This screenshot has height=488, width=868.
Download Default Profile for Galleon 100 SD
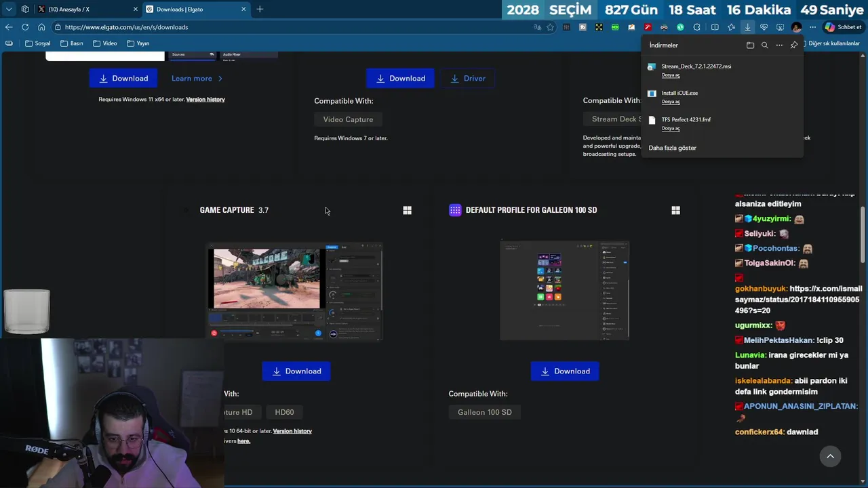(565, 371)
